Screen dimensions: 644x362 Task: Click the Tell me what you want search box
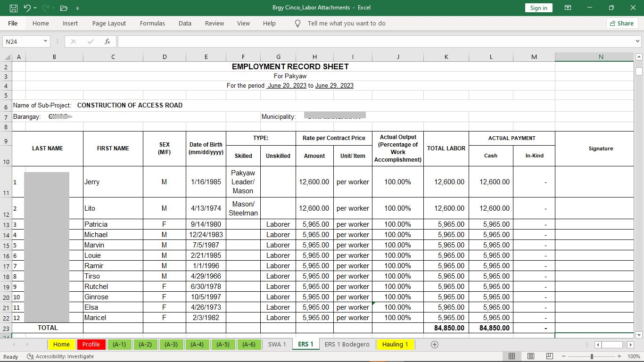pos(346,23)
